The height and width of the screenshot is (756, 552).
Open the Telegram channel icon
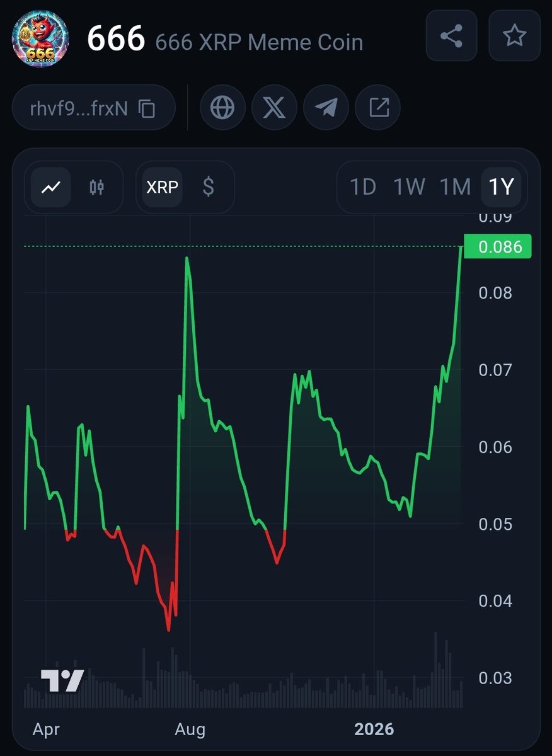pyautogui.click(x=326, y=108)
